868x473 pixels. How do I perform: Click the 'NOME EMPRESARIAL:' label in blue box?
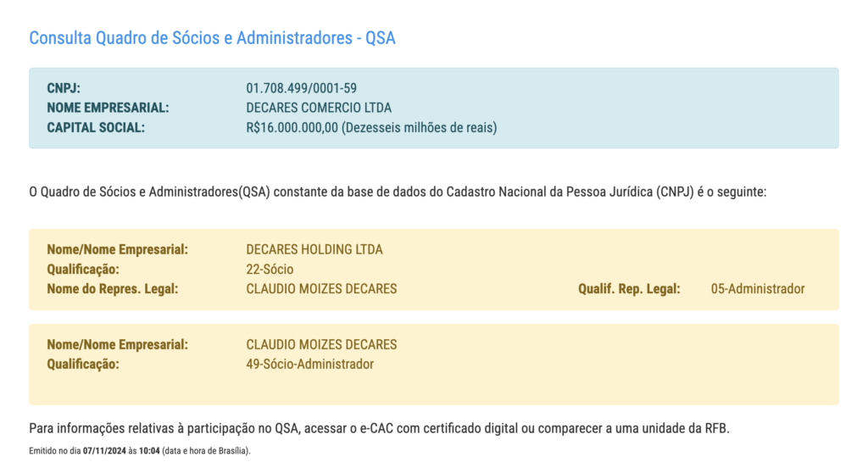[108, 108]
